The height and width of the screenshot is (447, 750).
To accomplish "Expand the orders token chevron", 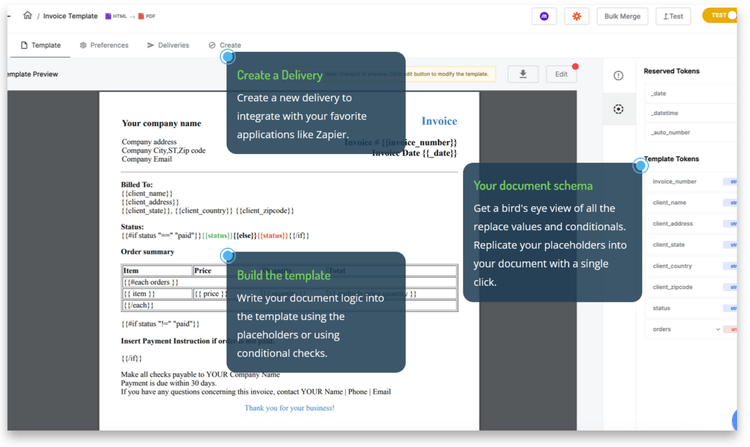I will 717,329.
